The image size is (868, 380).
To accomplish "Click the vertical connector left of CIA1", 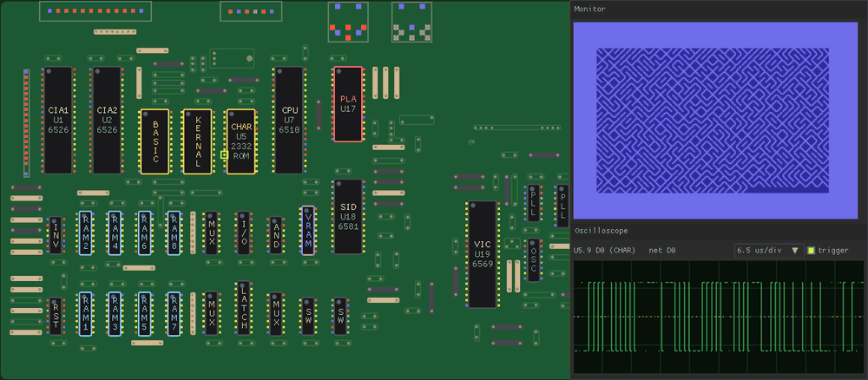I will [x=26, y=123].
